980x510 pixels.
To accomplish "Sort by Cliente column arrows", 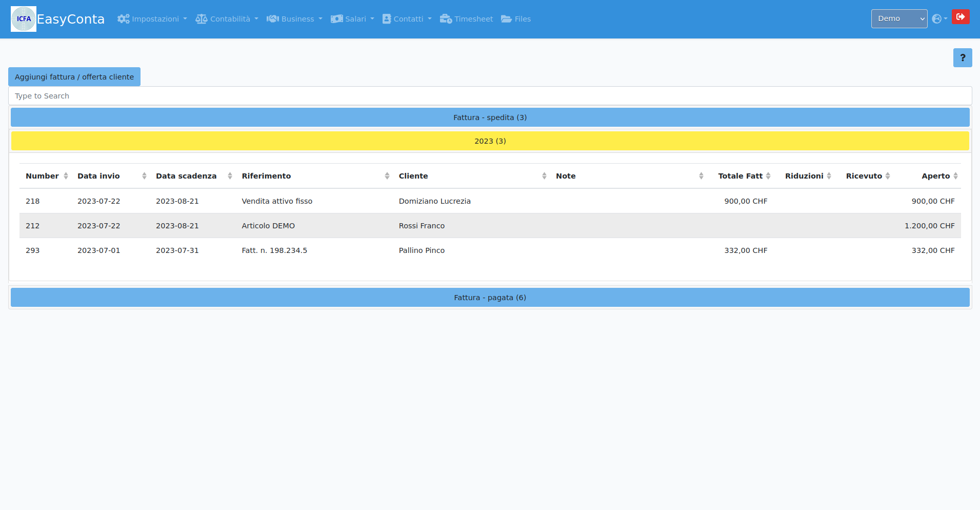I will 544,176.
